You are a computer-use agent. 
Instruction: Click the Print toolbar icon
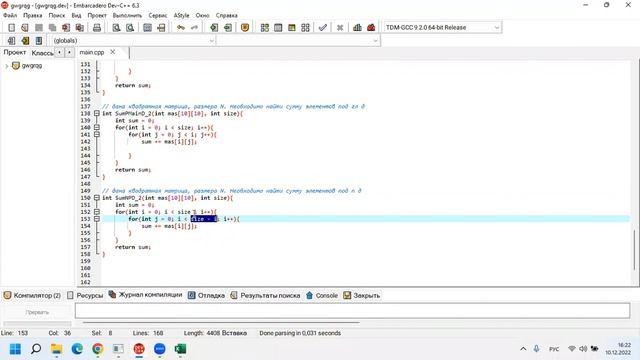point(97,28)
